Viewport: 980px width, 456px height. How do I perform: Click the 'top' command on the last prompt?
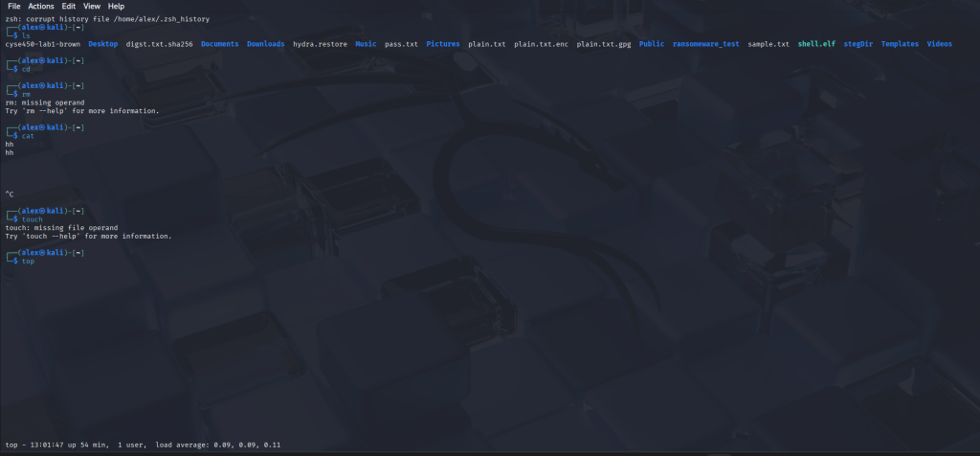coord(28,261)
